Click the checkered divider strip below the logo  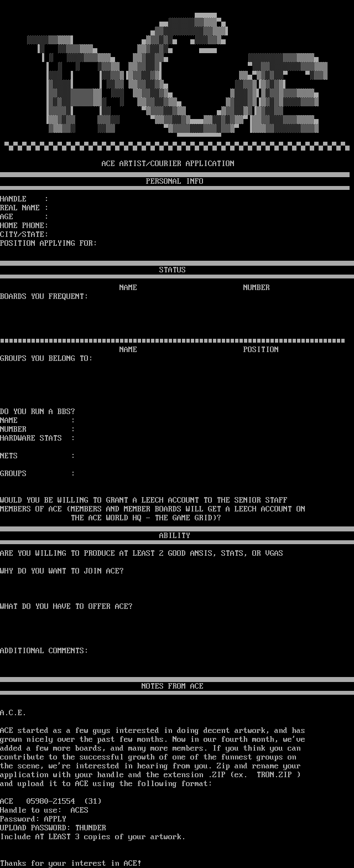pos(177,146)
